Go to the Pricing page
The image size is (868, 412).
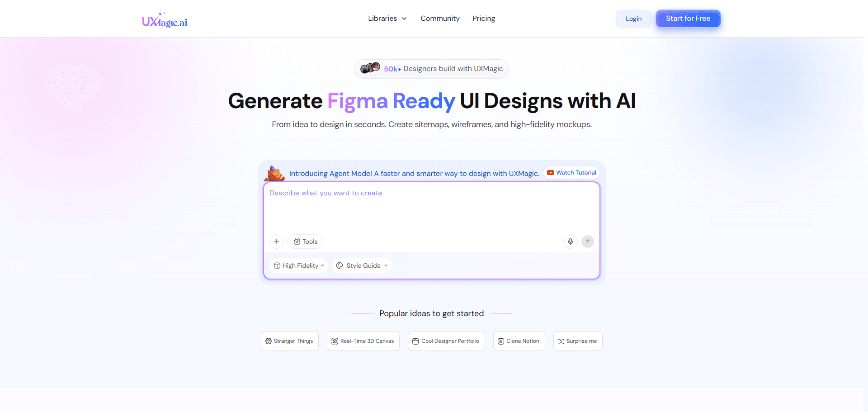484,19
